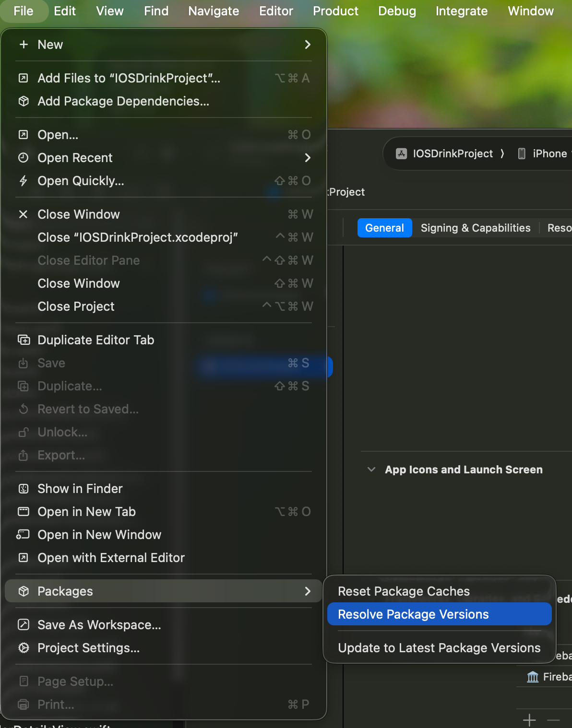572x728 pixels.
Task: Choose Resolve Package Versions
Action: pos(439,614)
